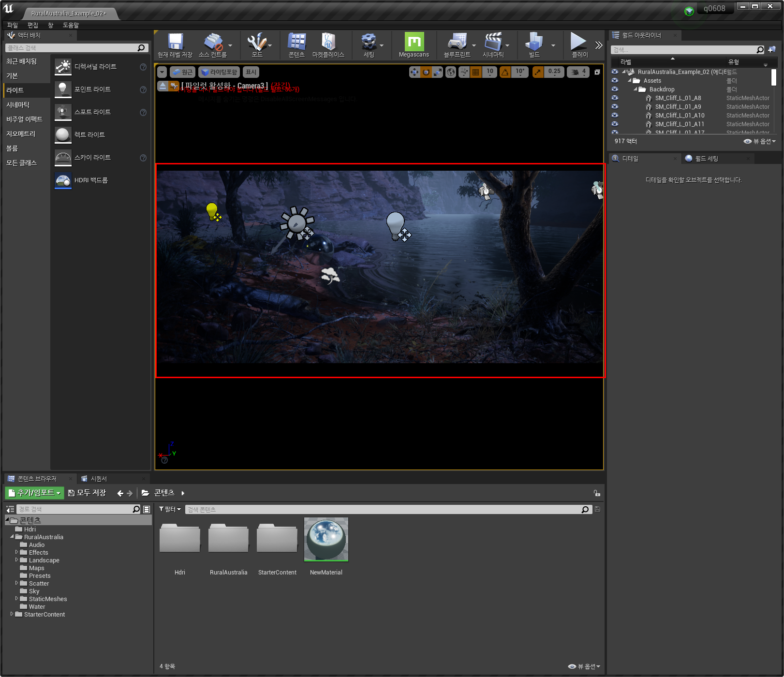Click Show button in viewport toolbar

[x=251, y=72]
